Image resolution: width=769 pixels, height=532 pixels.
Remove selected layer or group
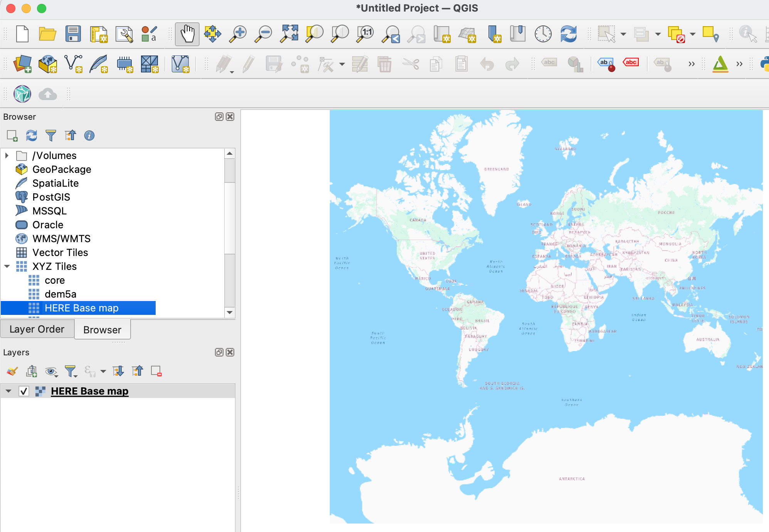pos(156,371)
